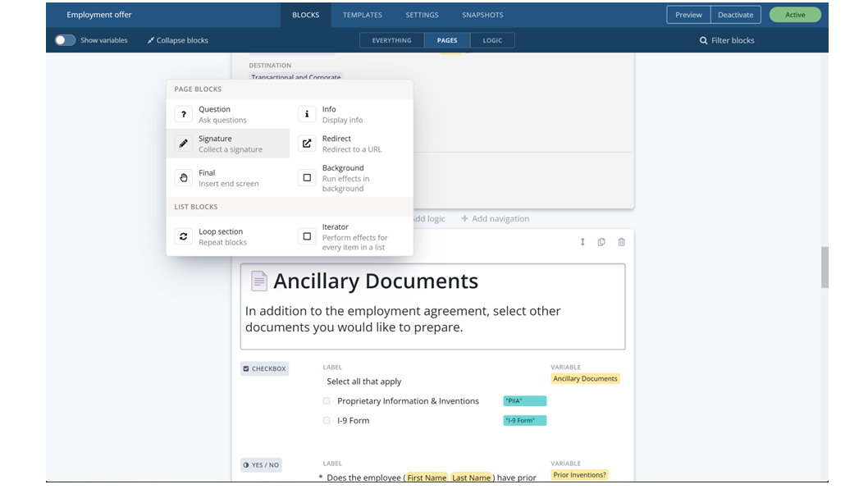The image size is (868, 489).
Task: Select the Final end screen icon
Action: [183, 177]
